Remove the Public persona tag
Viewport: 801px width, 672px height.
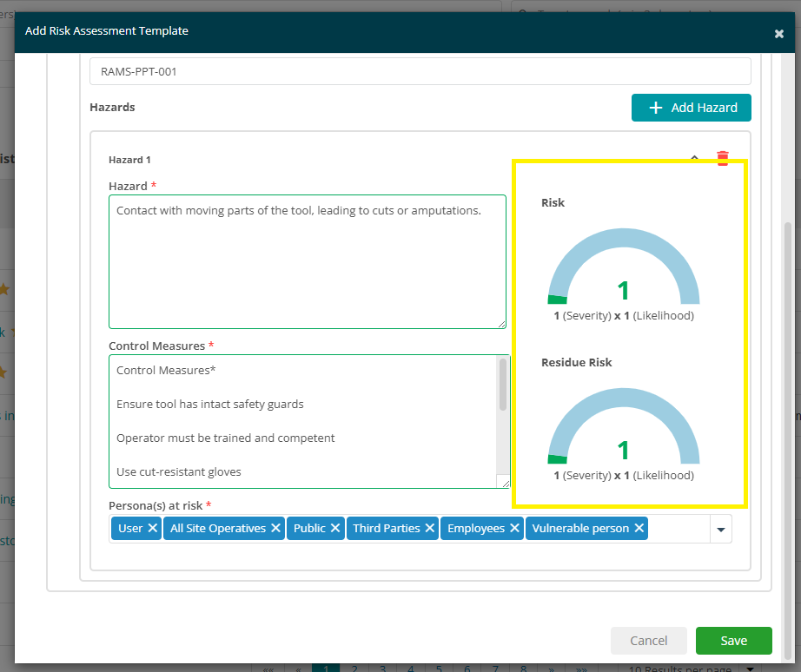coord(335,528)
